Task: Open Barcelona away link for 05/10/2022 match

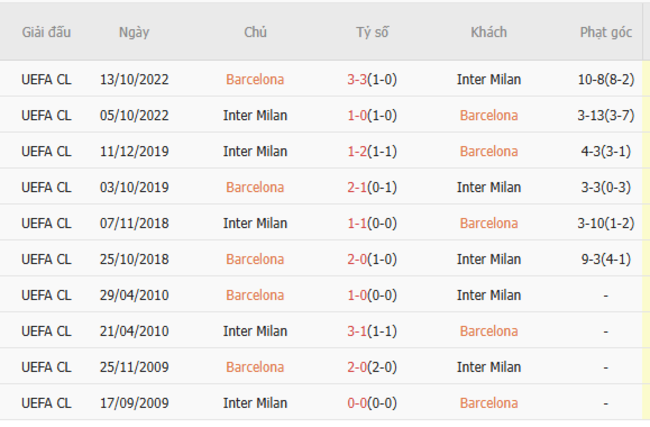Action: coord(488,115)
